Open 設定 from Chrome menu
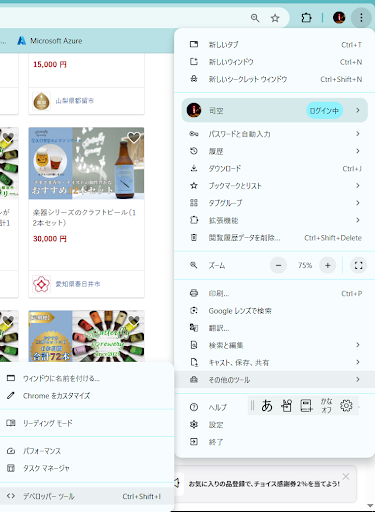 pos(275,425)
